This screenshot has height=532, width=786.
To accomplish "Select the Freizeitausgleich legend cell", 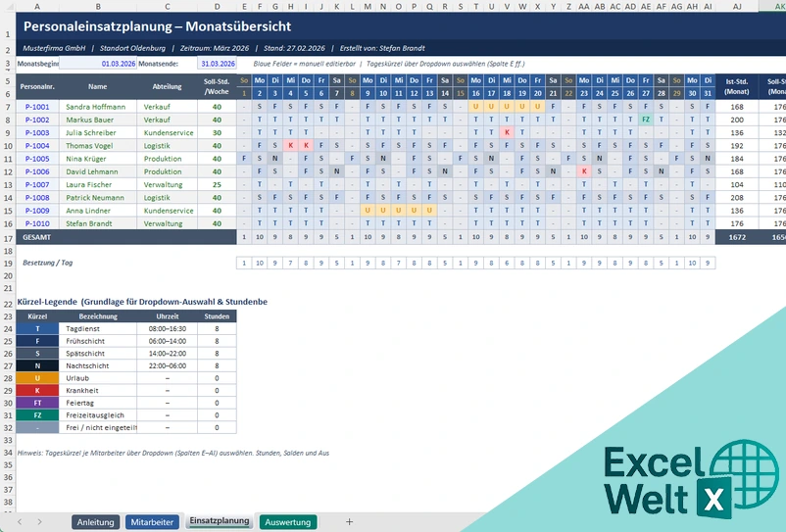I will 98,415.
